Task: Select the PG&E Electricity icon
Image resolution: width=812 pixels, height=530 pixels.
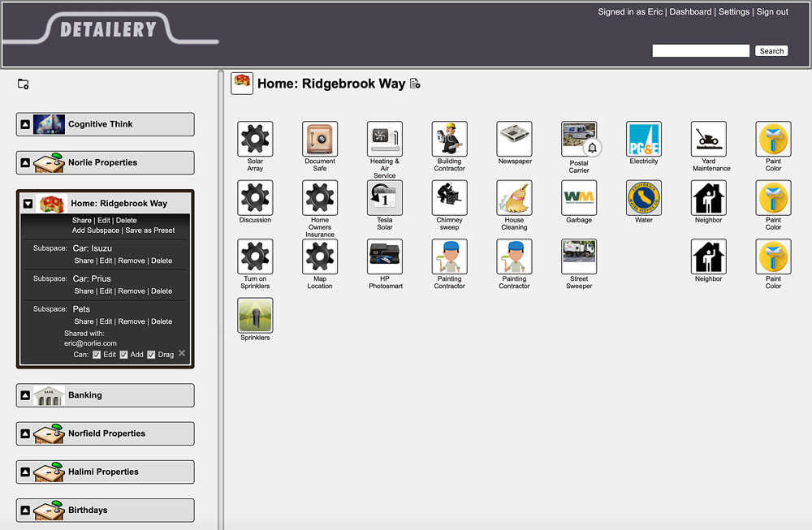Action: (643, 139)
